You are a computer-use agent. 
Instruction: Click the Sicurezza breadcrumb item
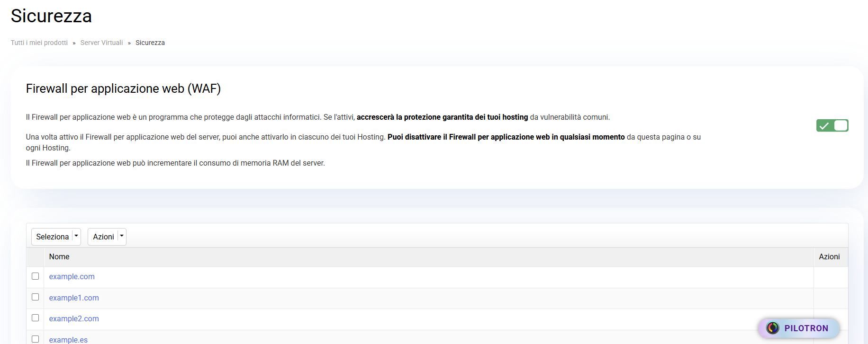[x=150, y=43]
